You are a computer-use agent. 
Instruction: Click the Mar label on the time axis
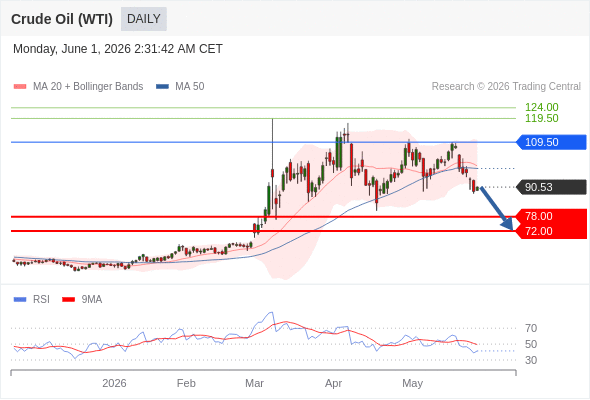pos(254,383)
